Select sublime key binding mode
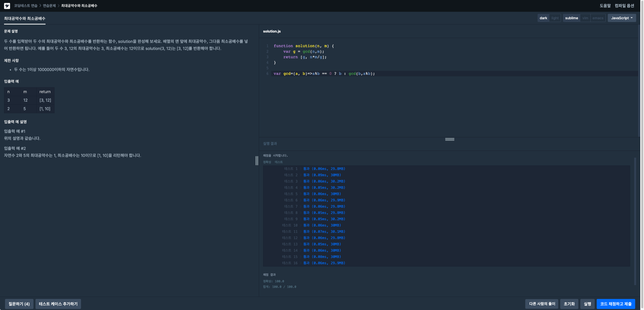This screenshot has height=310, width=644. 571,18
